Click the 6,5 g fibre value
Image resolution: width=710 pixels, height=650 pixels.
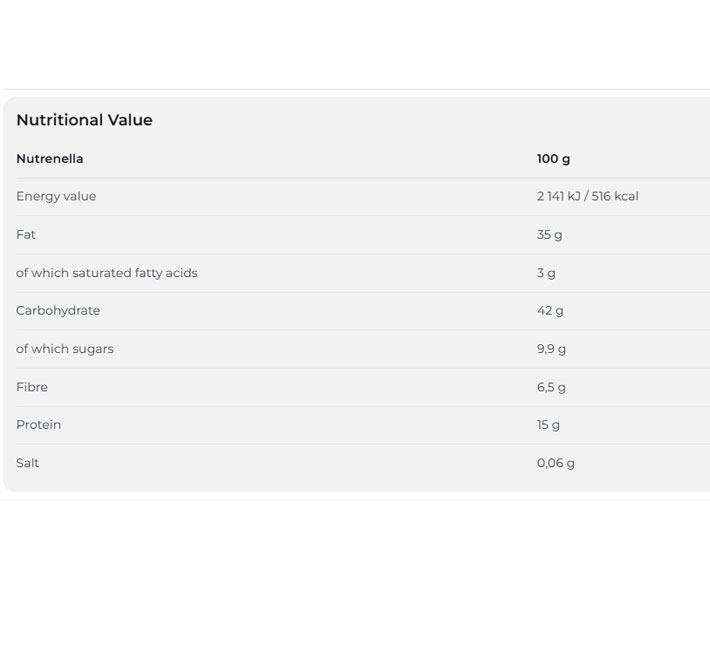click(551, 387)
